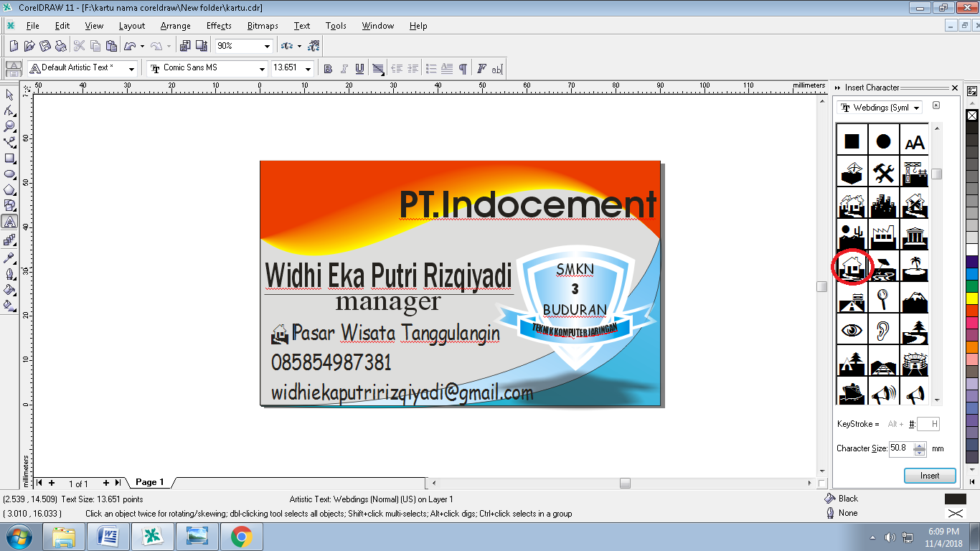Select the Pick tool
The width and height of the screenshot is (980, 551).
[10, 95]
